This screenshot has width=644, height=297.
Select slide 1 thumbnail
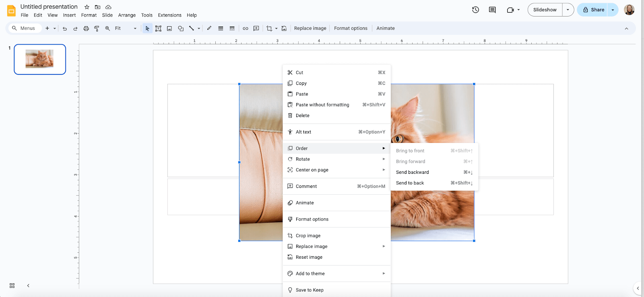point(40,59)
